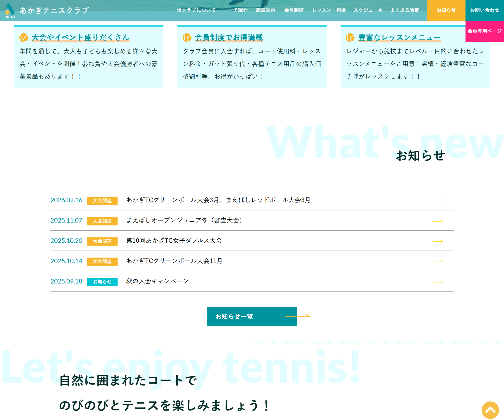
Task: Click the 自然に囲まれたコートで heading
Action: [128, 380]
